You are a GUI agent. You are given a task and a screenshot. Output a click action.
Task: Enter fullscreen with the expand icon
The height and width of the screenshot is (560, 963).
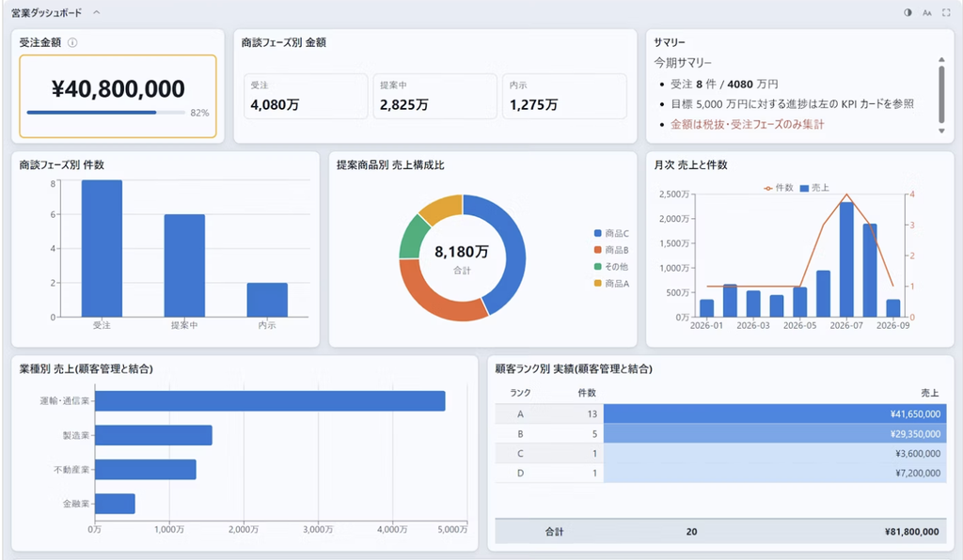[946, 12]
